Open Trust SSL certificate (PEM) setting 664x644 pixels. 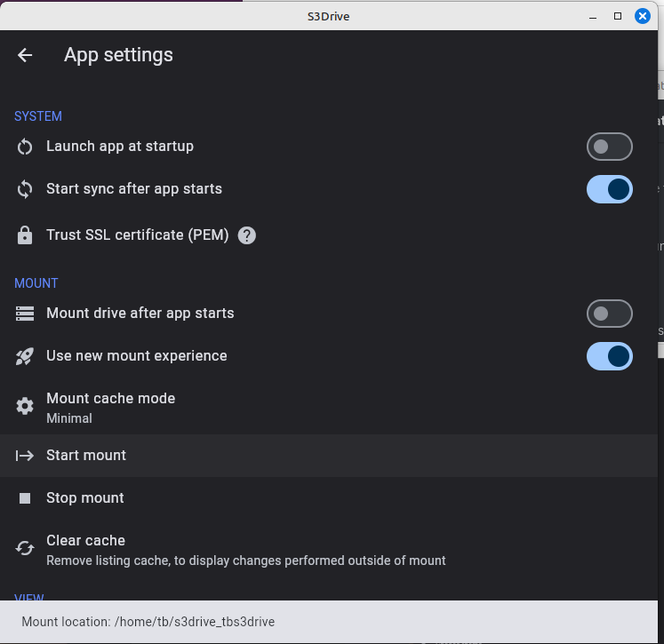click(329, 235)
